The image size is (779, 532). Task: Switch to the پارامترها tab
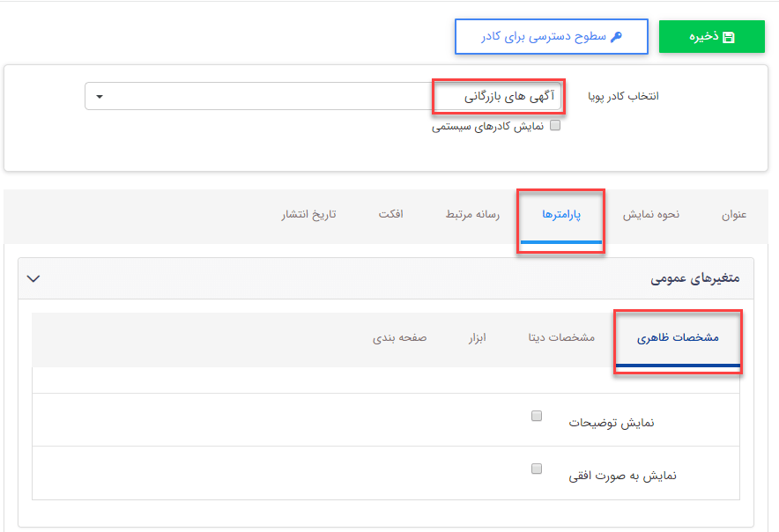coord(561,214)
